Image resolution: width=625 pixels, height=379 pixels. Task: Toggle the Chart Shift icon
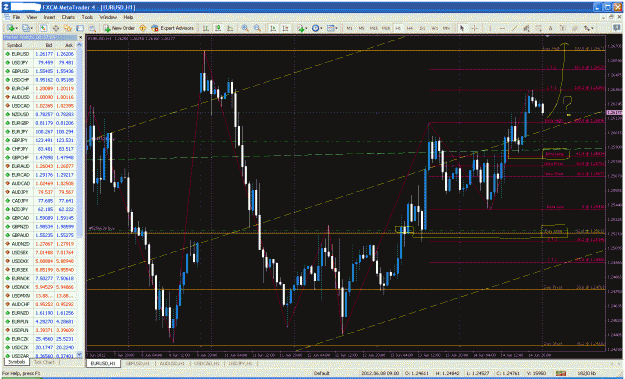[285, 28]
